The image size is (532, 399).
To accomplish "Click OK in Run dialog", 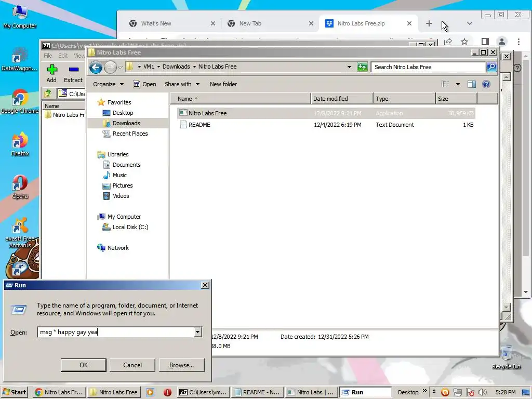I will coord(84,365).
